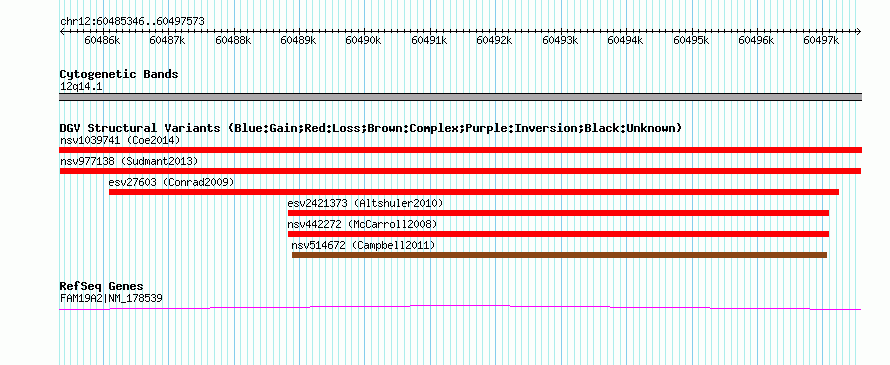Select the nsv442272 (McCarroll2008) label
Screen dimensions: 890x365
click(x=363, y=224)
